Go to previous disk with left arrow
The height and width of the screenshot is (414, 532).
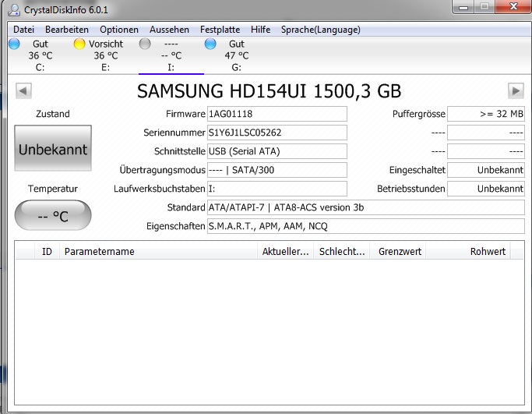(x=23, y=90)
